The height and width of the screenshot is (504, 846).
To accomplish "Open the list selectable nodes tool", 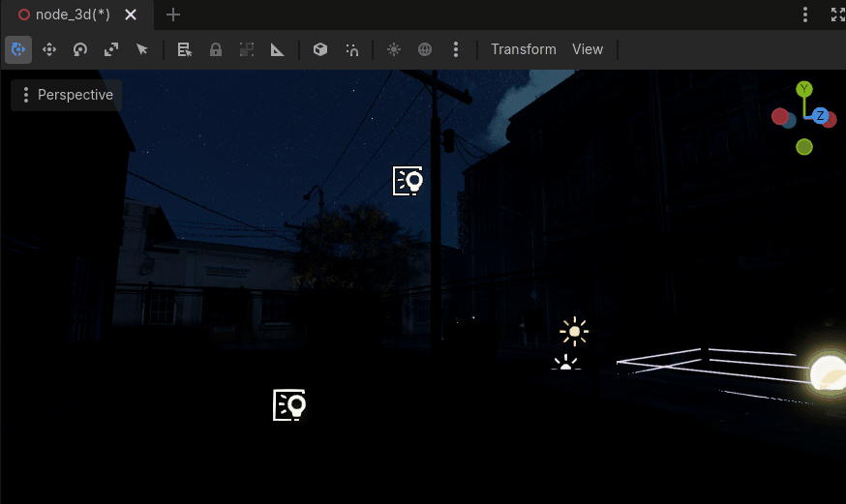I will point(185,49).
